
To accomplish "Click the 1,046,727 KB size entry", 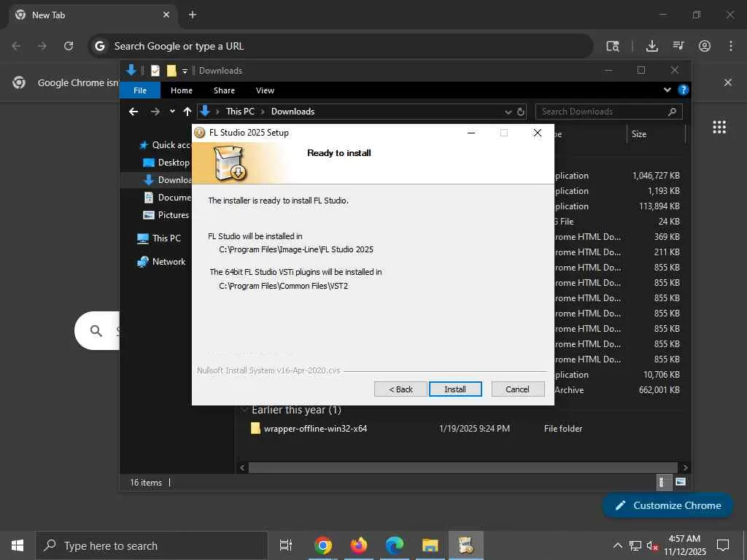I will pyautogui.click(x=656, y=176).
